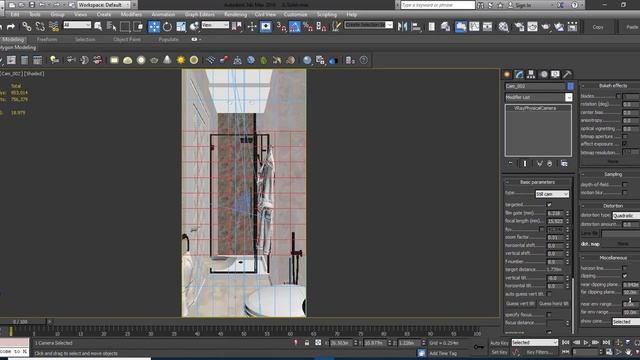Screen dimensions: 640x360
Task: Toggle the clipping checkbox
Action: (625, 276)
